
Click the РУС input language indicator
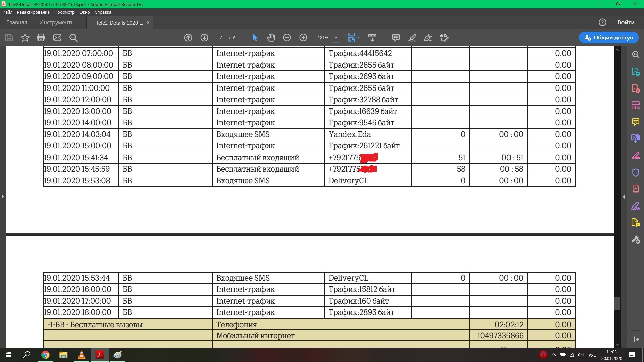click(x=592, y=355)
